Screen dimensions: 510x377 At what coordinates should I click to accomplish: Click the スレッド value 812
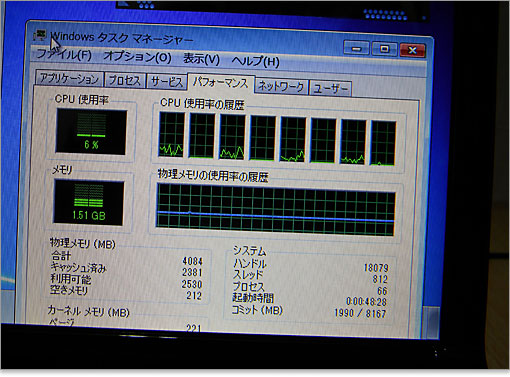(x=380, y=279)
